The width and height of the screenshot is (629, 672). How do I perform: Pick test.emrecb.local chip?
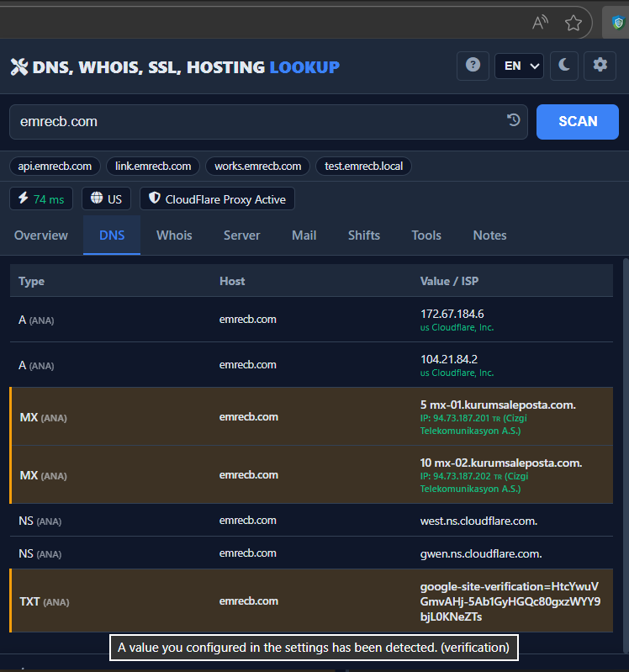[x=363, y=166]
